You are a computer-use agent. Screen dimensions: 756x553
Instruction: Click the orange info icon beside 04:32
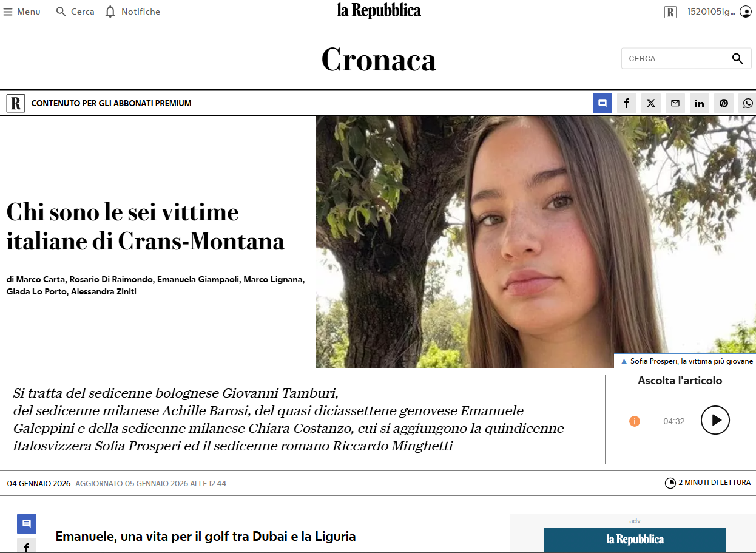(635, 421)
